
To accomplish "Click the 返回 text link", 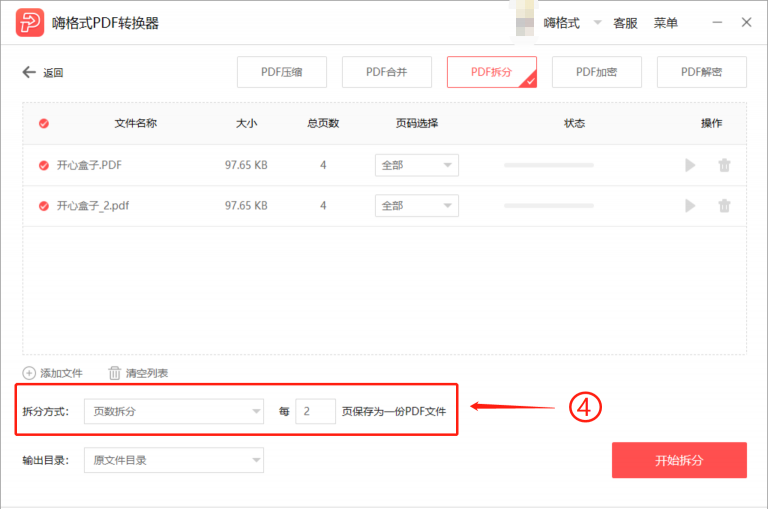I will pos(53,73).
